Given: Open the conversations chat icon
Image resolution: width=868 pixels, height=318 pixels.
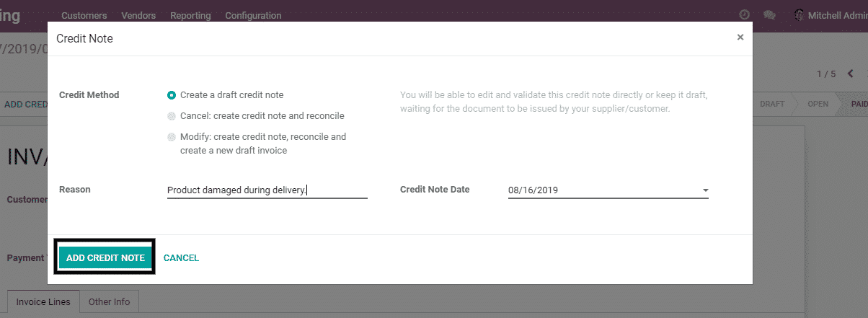Looking at the screenshot, I should pos(769,14).
